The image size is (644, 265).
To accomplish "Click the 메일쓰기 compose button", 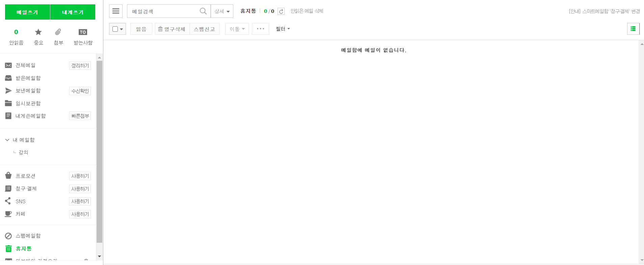I will [27, 12].
